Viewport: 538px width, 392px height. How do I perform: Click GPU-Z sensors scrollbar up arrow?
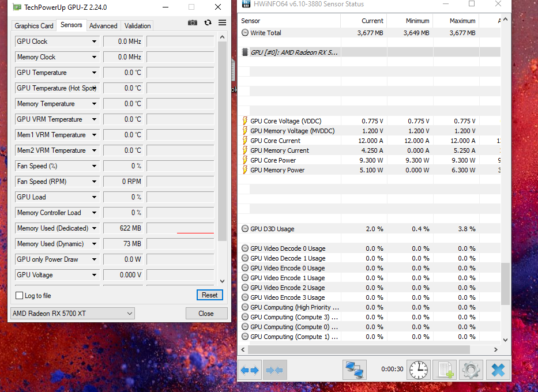tap(223, 37)
